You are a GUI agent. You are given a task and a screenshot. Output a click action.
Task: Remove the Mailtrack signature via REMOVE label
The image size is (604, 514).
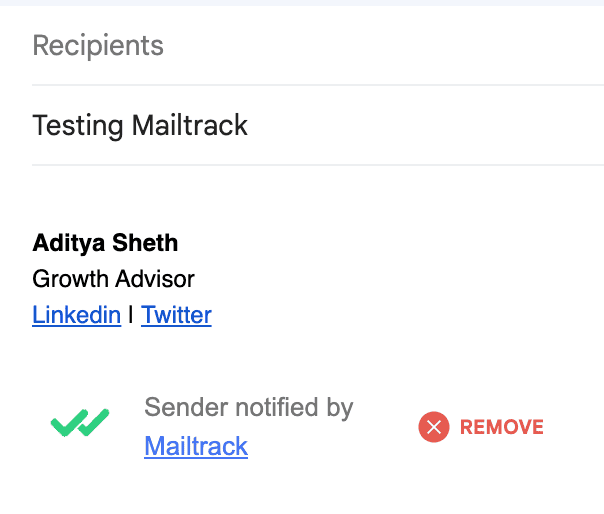pos(502,427)
